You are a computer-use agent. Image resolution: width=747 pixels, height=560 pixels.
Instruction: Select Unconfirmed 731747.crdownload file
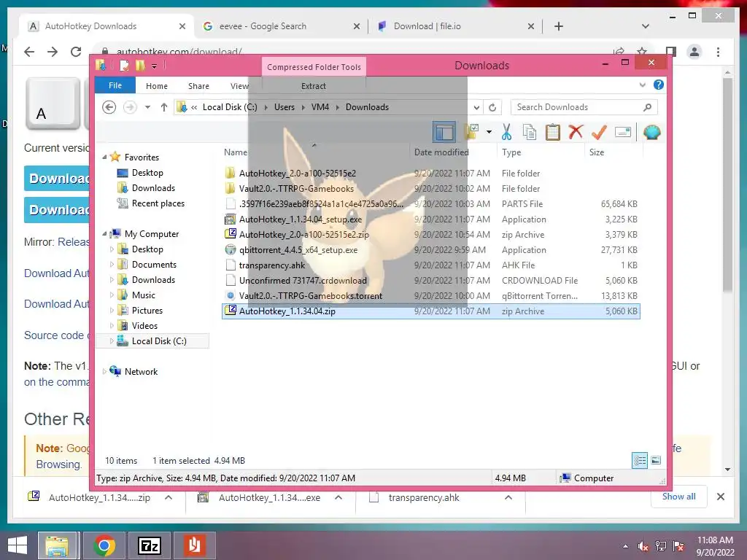[431, 281]
